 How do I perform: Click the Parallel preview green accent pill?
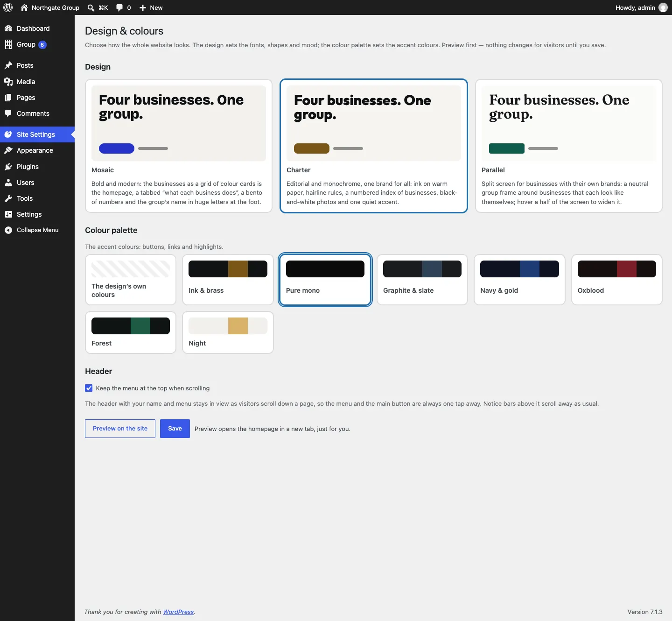(x=507, y=148)
